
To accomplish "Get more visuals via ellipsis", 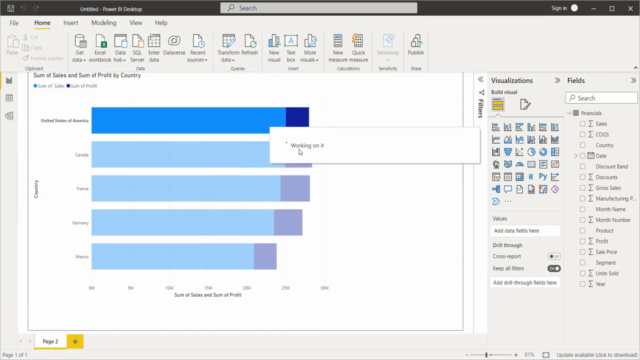I will coord(508,201).
